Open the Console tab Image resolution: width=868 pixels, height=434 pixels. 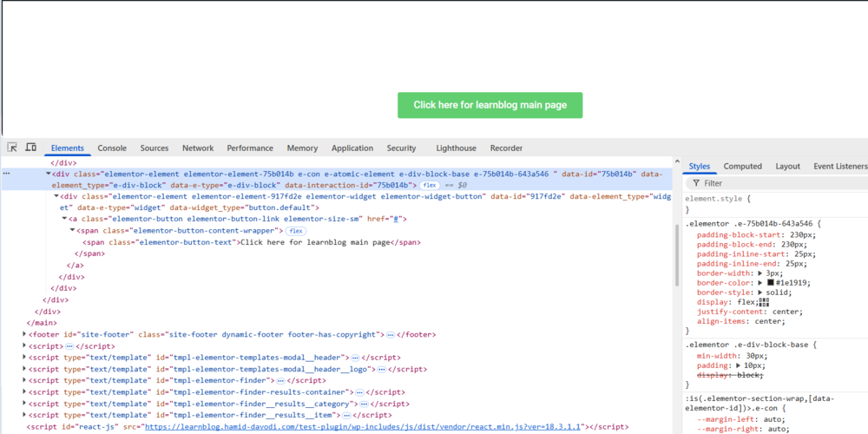tap(112, 148)
